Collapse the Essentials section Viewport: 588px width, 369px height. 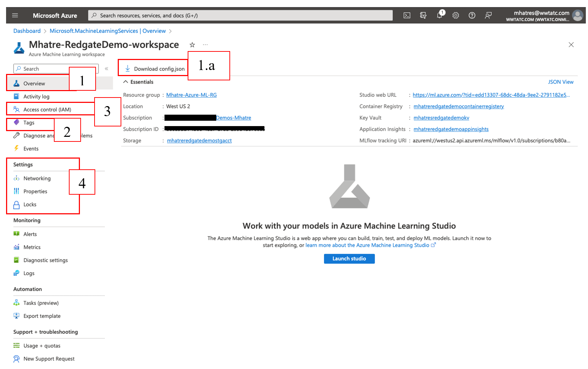[126, 82]
